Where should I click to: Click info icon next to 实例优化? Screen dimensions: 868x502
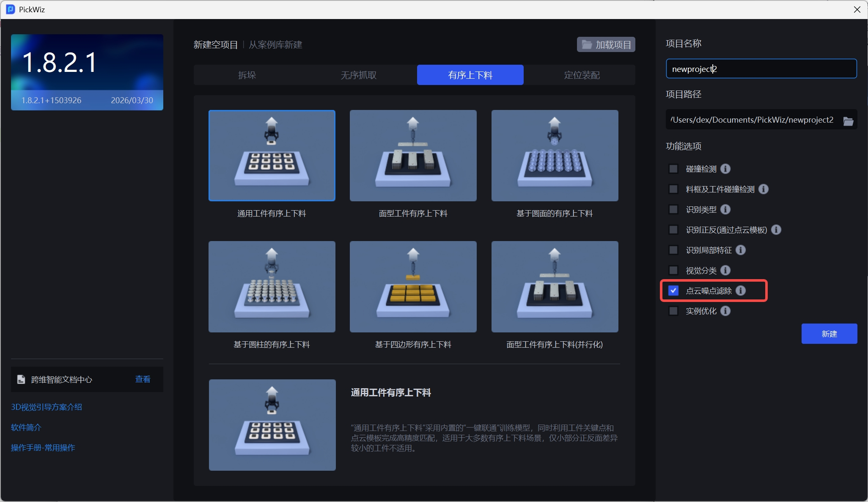725,311
